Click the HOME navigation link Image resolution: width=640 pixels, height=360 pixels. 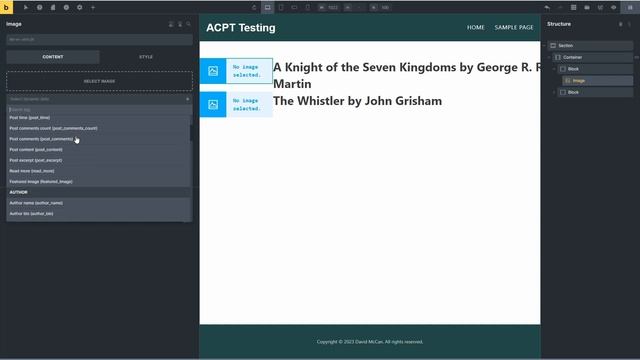(x=476, y=27)
